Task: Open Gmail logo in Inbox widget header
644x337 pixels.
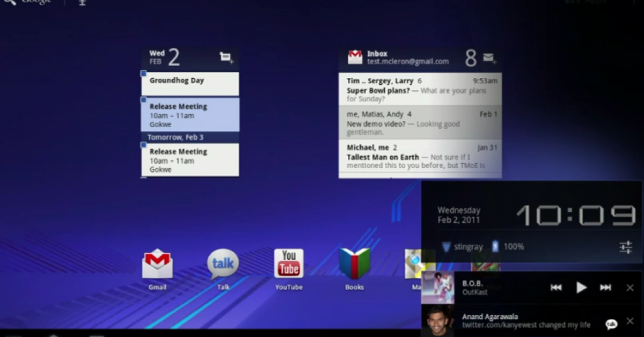Action: coord(355,57)
